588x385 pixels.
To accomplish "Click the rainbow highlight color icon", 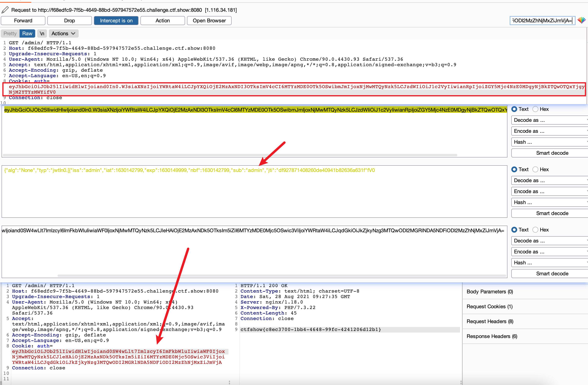I will 581,20.
